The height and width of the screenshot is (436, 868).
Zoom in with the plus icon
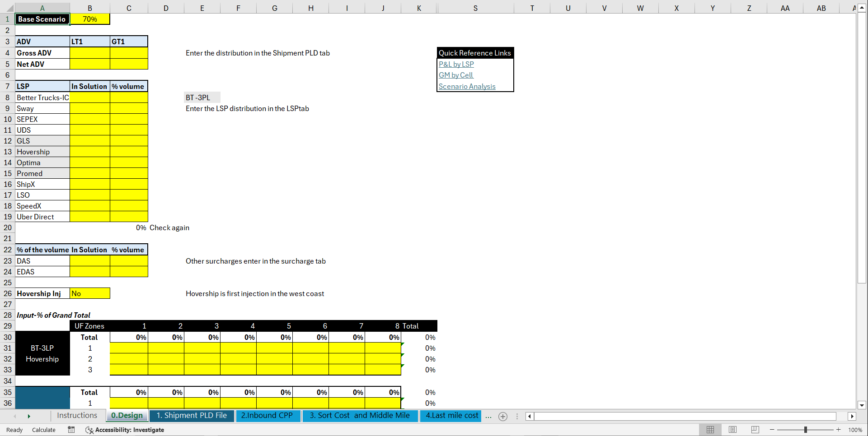click(839, 430)
